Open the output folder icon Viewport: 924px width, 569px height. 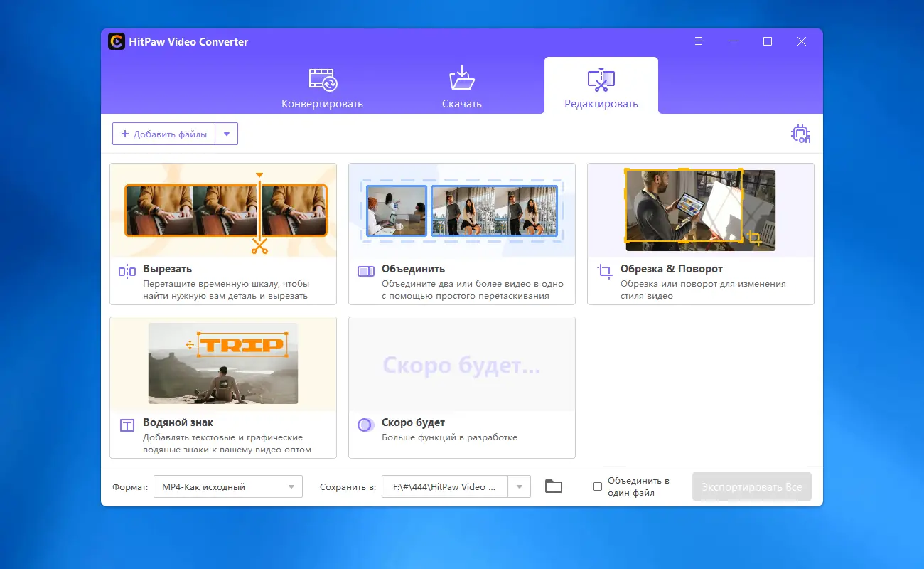(554, 486)
